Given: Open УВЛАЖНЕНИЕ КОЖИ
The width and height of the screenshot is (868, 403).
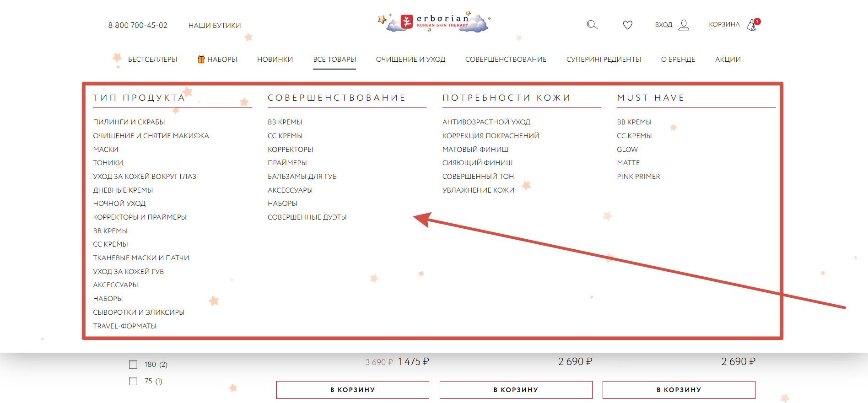Looking at the screenshot, I should pyautogui.click(x=478, y=190).
